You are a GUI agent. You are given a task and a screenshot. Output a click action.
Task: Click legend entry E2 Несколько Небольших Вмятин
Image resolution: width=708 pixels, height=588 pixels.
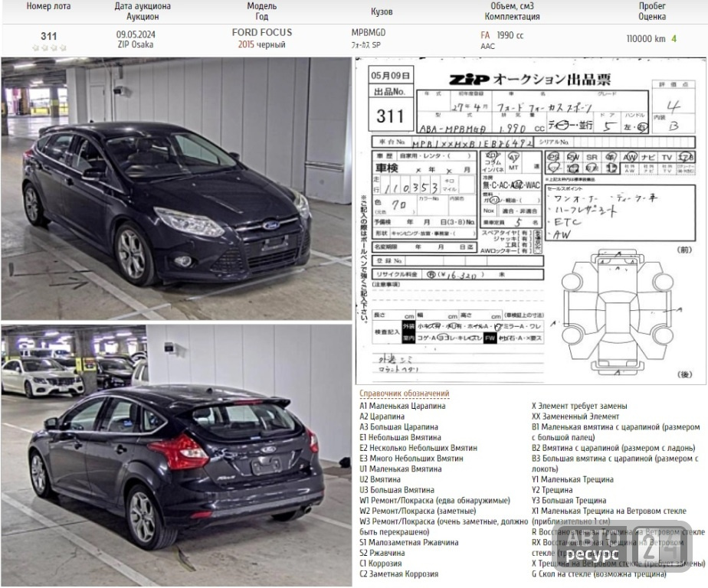pyautogui.click(x=418, y=448)
